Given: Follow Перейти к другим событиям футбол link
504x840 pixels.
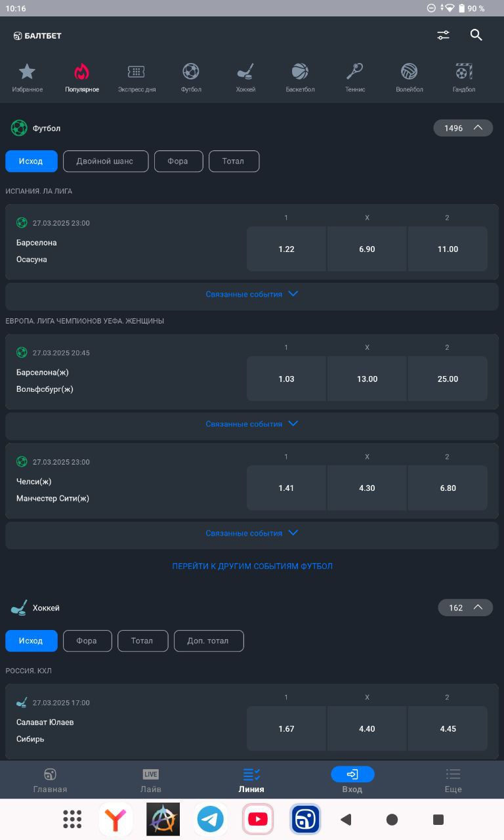Looking at the screenshot, I should coord(252,566).
